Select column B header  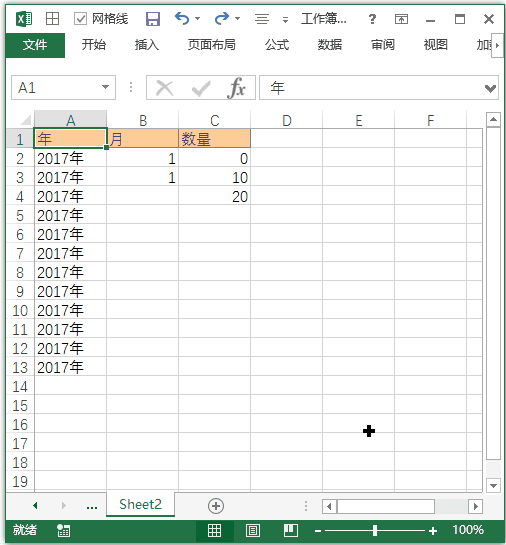[x=143, y=120]
